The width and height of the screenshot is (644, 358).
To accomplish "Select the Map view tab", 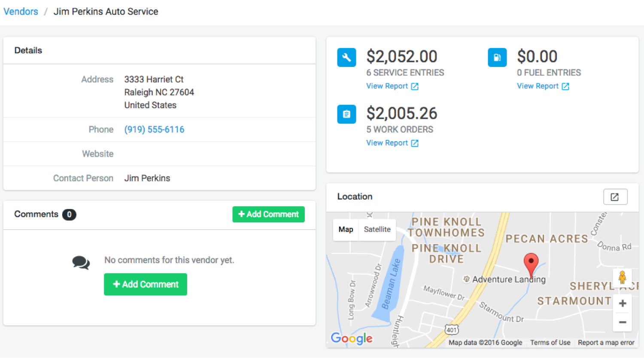I will point(346,229).
